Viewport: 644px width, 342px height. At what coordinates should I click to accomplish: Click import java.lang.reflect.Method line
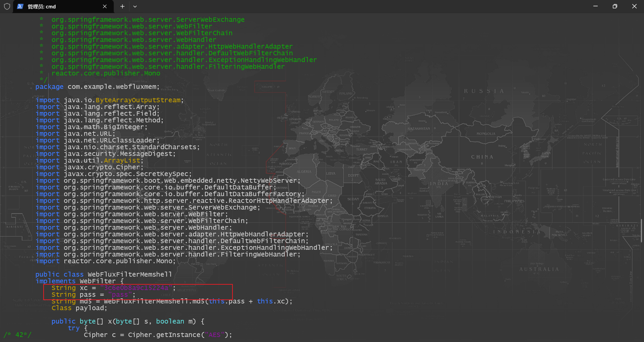pos(100,120)
